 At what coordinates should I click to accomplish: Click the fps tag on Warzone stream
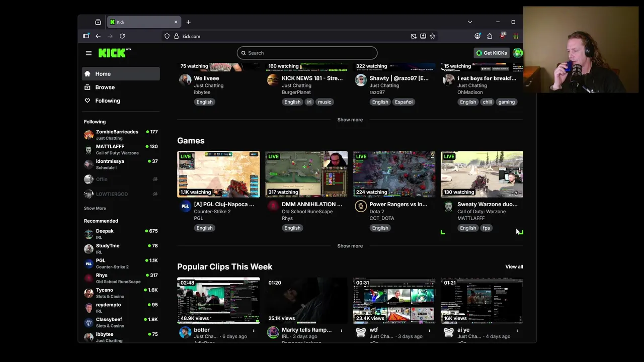(x=486, y=228)
